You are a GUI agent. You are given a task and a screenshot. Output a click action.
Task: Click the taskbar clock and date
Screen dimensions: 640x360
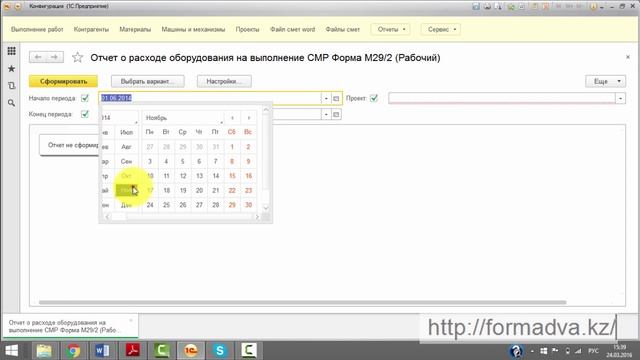coord(619,351)
